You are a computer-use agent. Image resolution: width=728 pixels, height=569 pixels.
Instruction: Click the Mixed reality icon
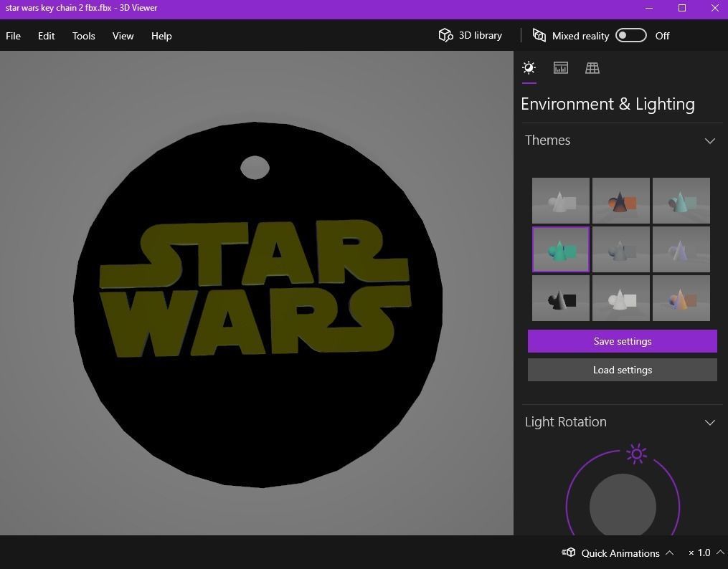[539, 35]
